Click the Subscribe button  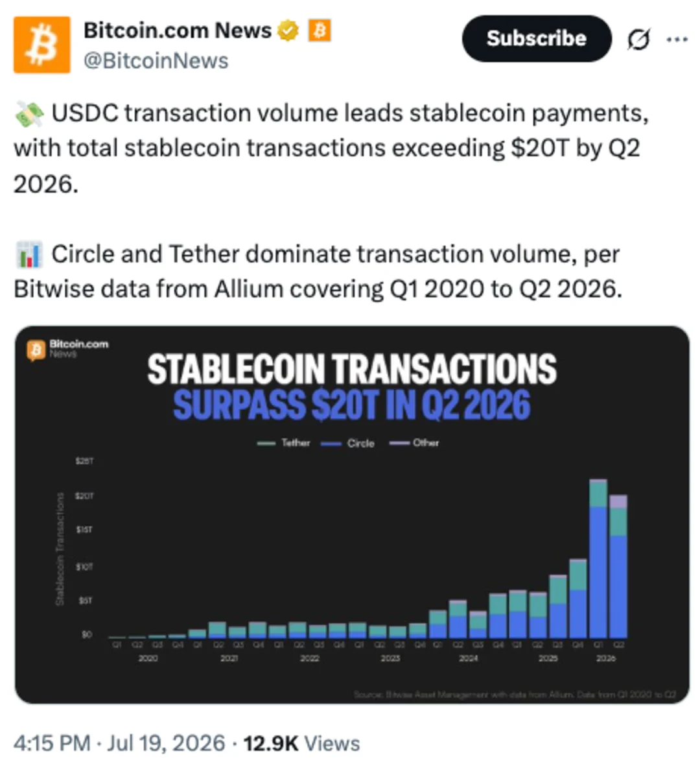coord(537,38)
